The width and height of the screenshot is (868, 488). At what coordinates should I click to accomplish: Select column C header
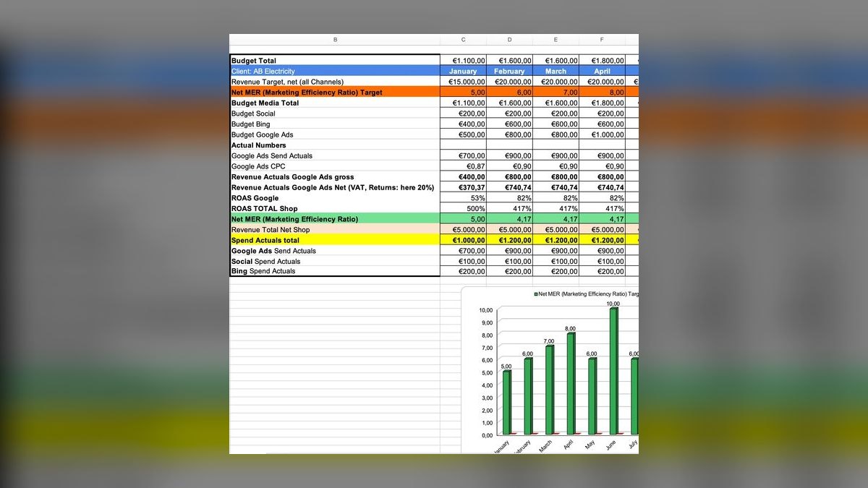pyautogui.click(x=463, y=40)
